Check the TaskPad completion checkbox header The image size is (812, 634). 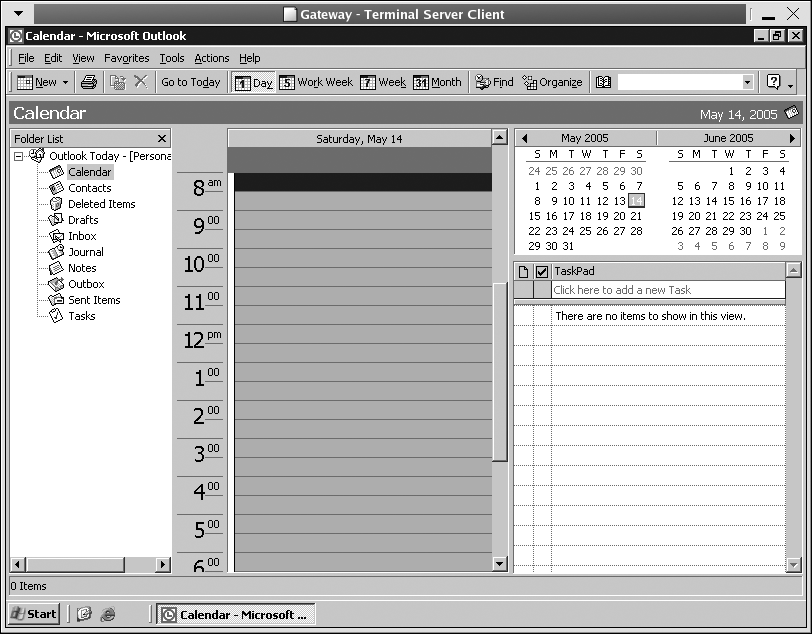pos(541,270)
